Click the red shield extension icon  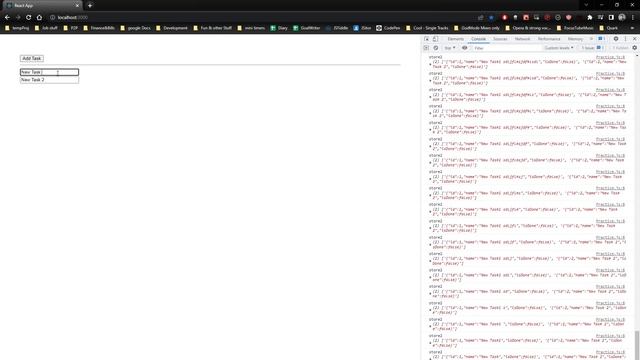(x=569, y=18)
